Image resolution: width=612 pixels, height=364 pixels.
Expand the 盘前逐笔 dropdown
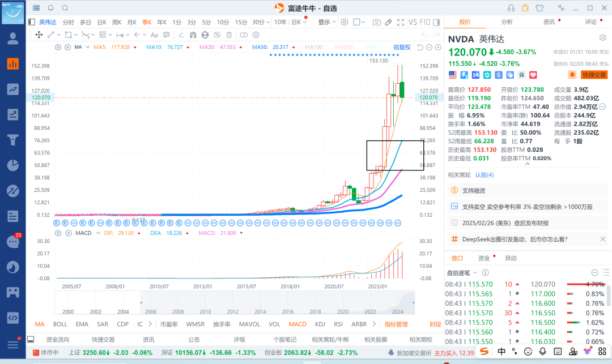pyautogui.click(x=475, y=273)
